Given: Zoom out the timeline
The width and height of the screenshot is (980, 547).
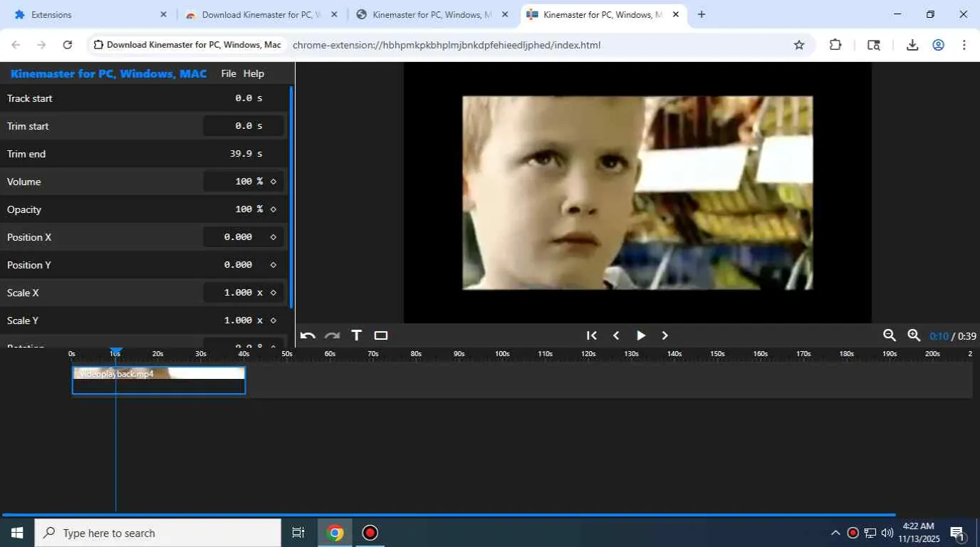Looking at the screenshot, I should tap(890, 335).
